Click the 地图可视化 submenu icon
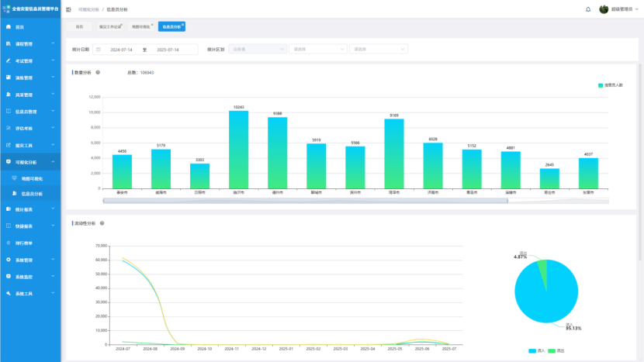 pos(15,178)
